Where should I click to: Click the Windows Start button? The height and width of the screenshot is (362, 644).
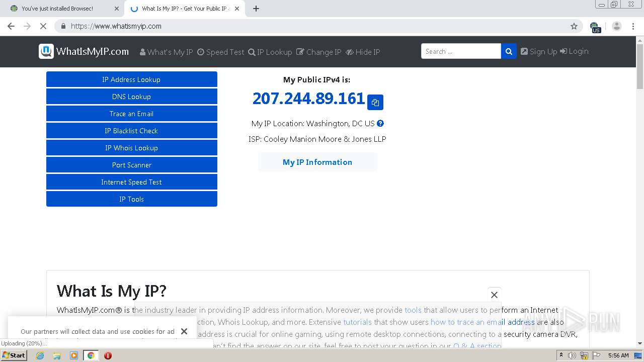coord(14,355)
